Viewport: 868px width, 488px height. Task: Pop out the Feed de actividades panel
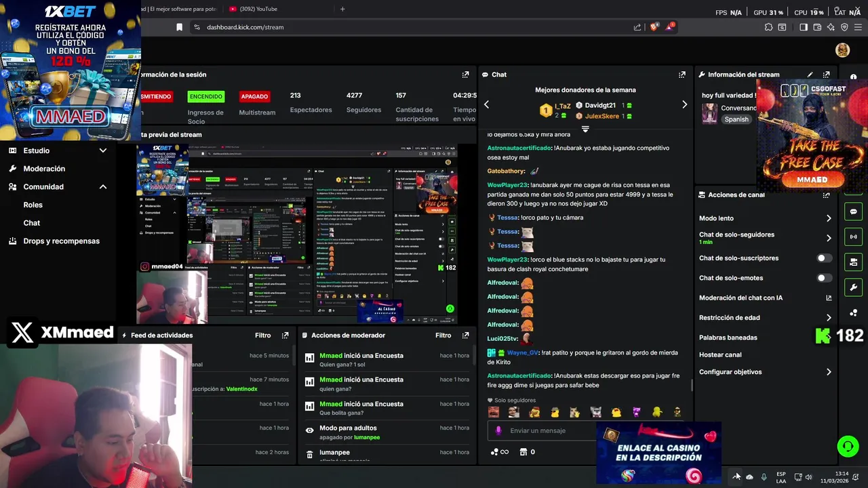[x=285, y=335]
